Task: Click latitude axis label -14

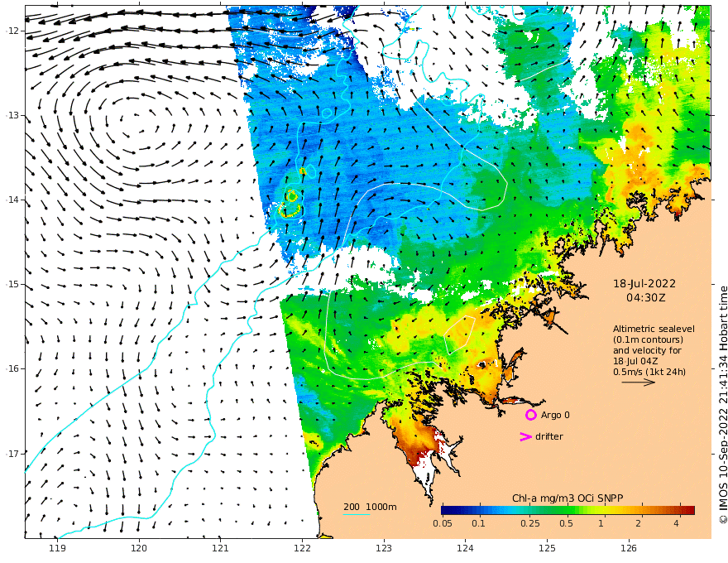Action: tap(11, 200)
